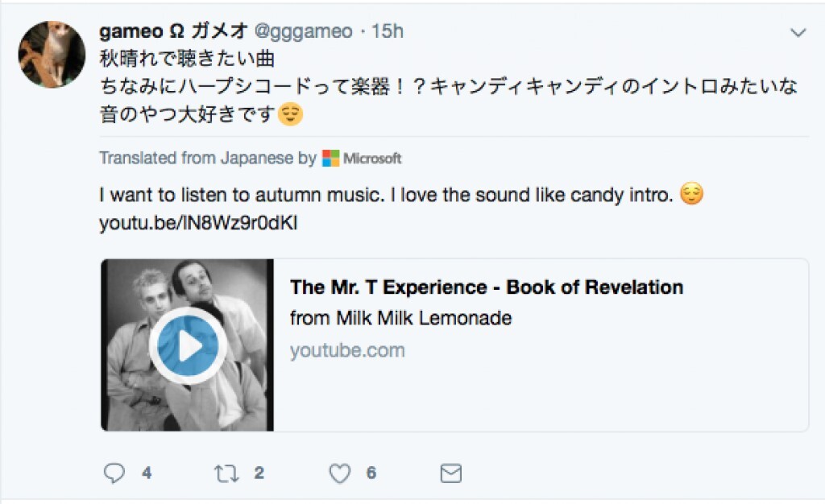Click the reply count number 4

[147, 473]
